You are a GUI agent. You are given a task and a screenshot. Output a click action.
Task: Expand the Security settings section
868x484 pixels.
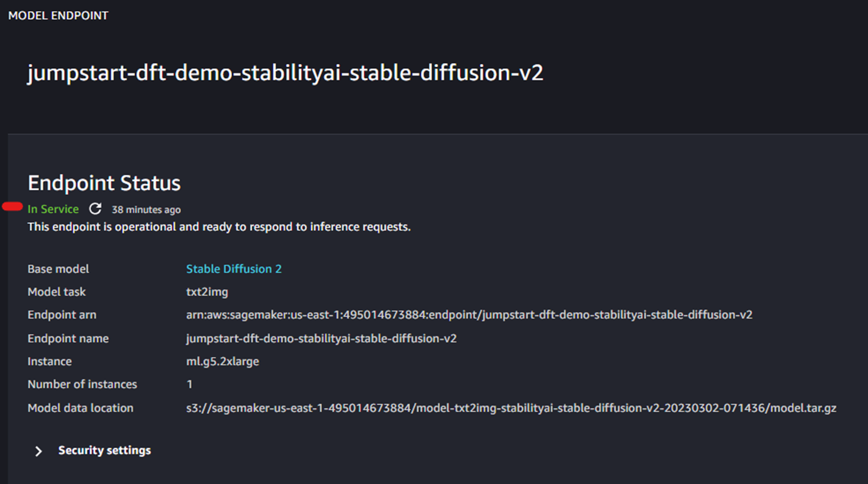39,451
